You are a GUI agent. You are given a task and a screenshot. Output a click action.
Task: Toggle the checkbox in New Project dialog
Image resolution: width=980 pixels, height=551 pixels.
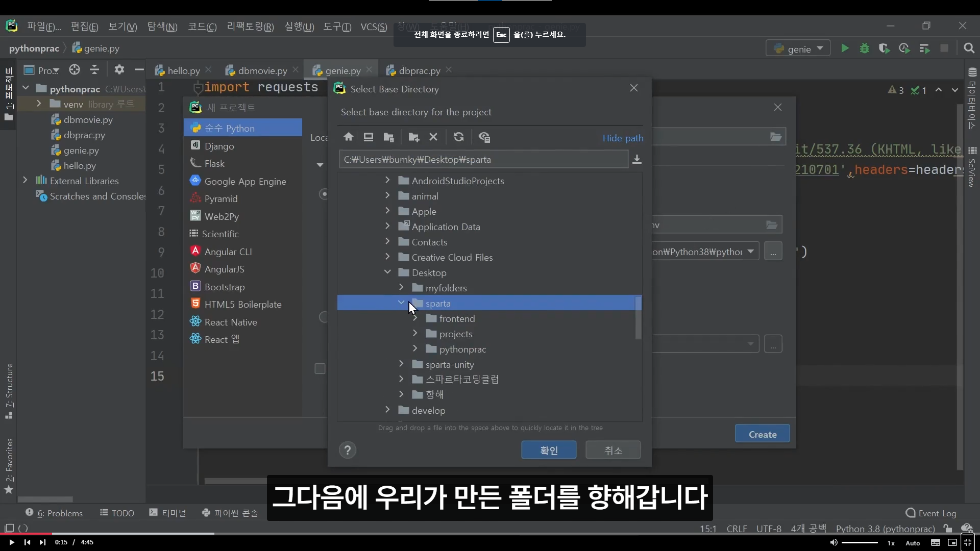tap(320, 368)
